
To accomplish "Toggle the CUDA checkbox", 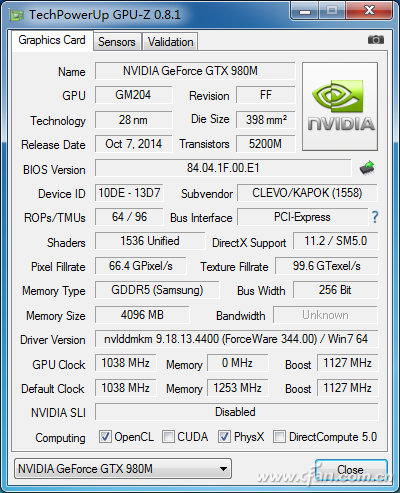I will (x=168, y=436).
